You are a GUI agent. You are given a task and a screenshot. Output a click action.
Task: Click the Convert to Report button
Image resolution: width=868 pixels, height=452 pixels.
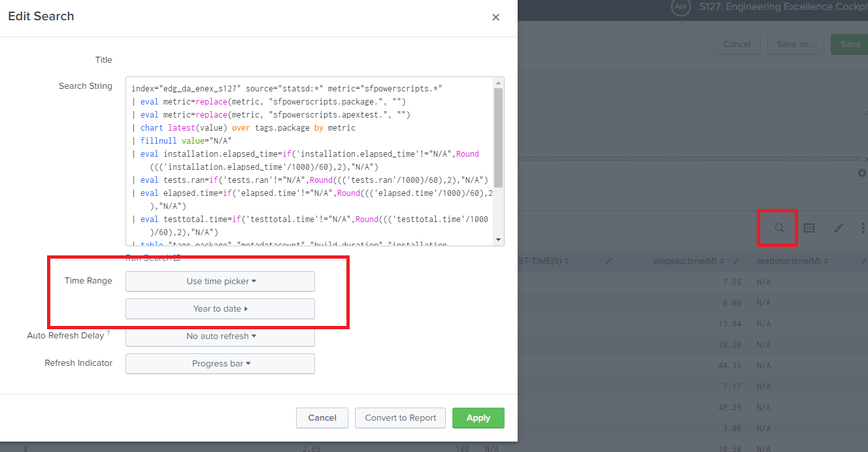click(401, 418)
